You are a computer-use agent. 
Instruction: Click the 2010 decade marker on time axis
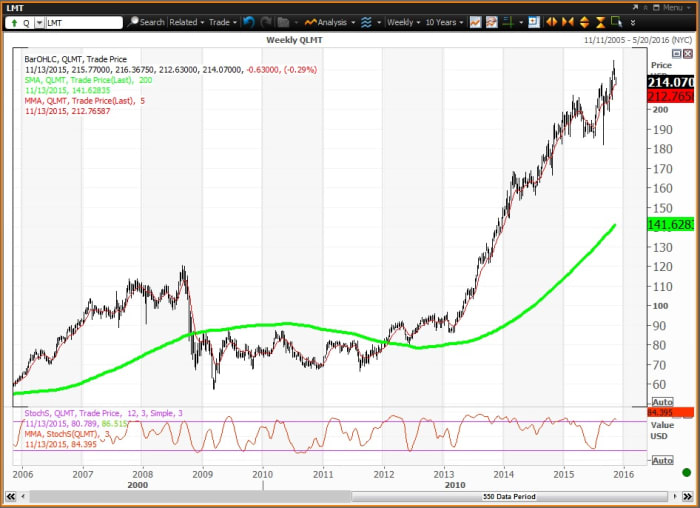[x=455, y=485]
